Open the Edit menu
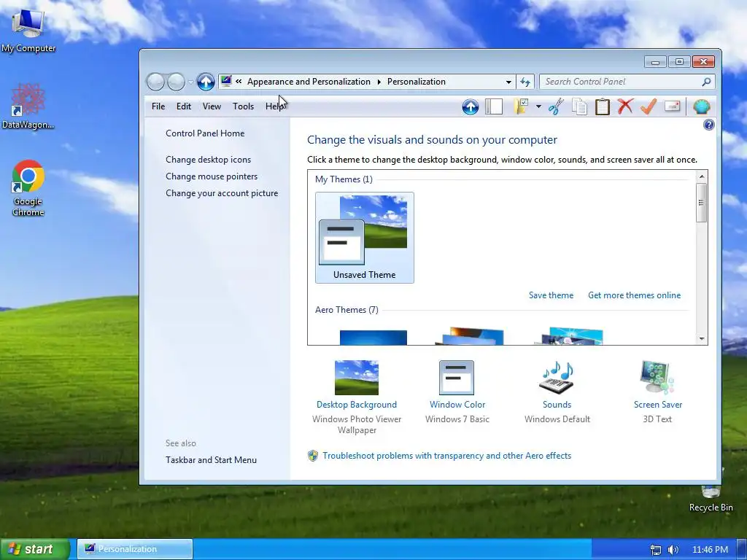The width and height of the screenshot is (747, 560). [183, 106]
